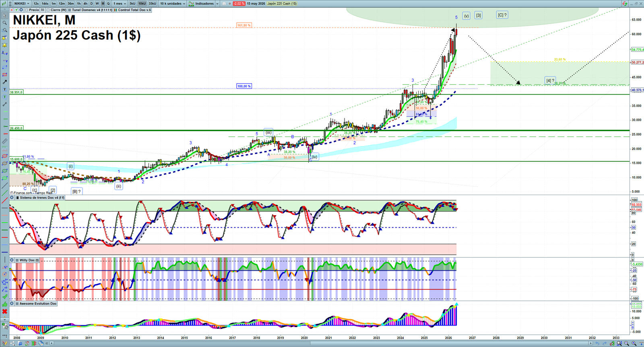Select the 12s timeframe

(x=36, y=4)
